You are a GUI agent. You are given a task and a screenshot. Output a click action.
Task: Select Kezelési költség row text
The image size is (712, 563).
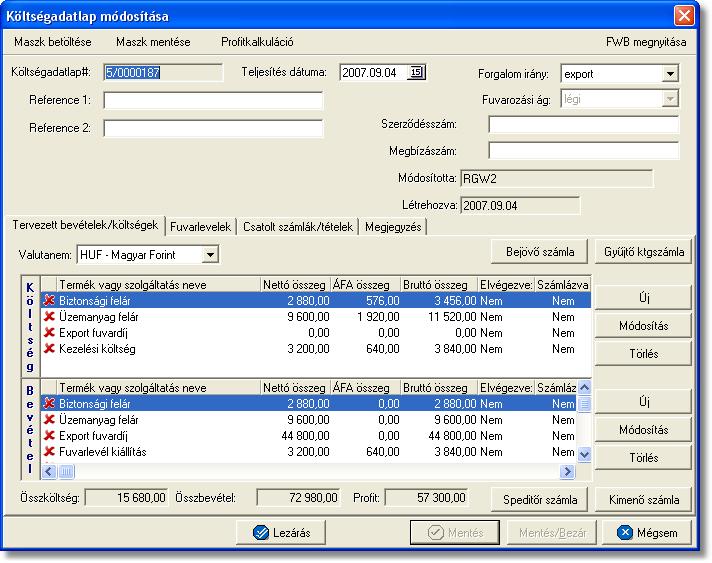(97, 349)
